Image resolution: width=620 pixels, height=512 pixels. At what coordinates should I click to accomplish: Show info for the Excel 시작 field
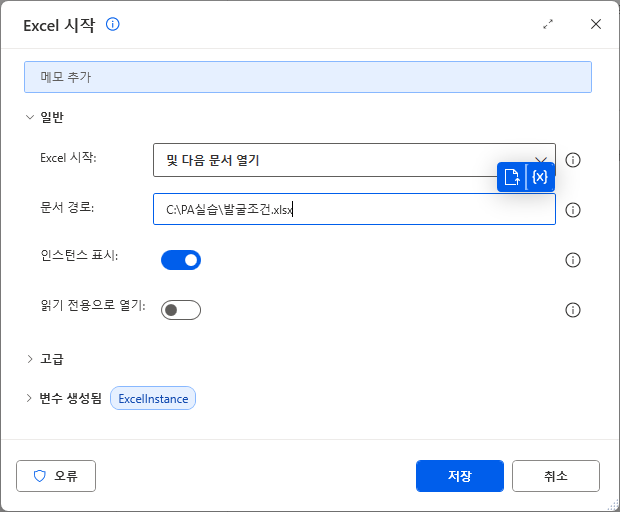click(x=573, y=160)
